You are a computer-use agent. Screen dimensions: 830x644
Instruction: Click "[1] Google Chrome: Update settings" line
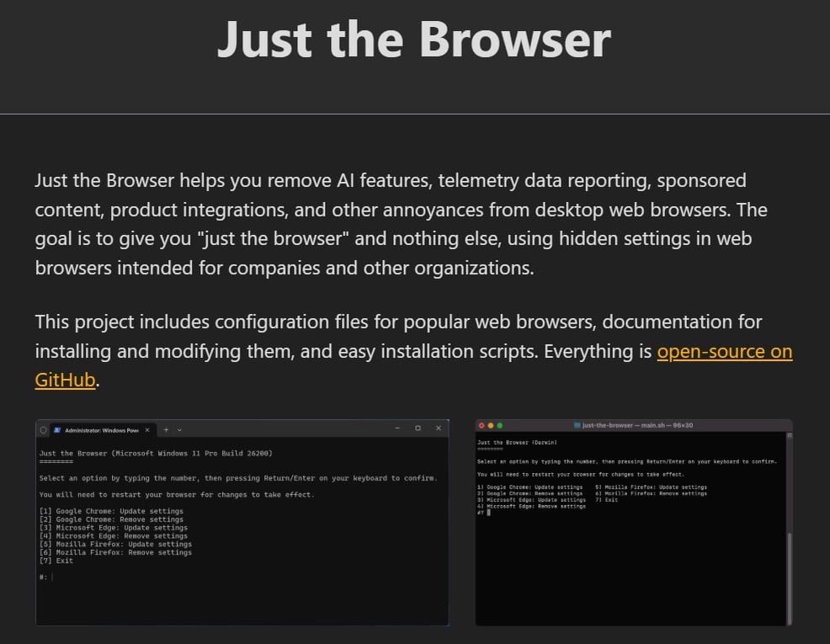[x=111, y=511]
